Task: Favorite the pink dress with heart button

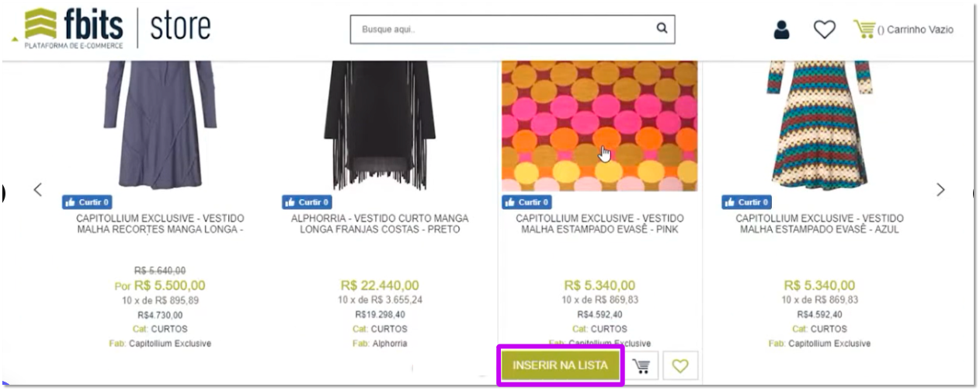Action: tap(680, 365)
